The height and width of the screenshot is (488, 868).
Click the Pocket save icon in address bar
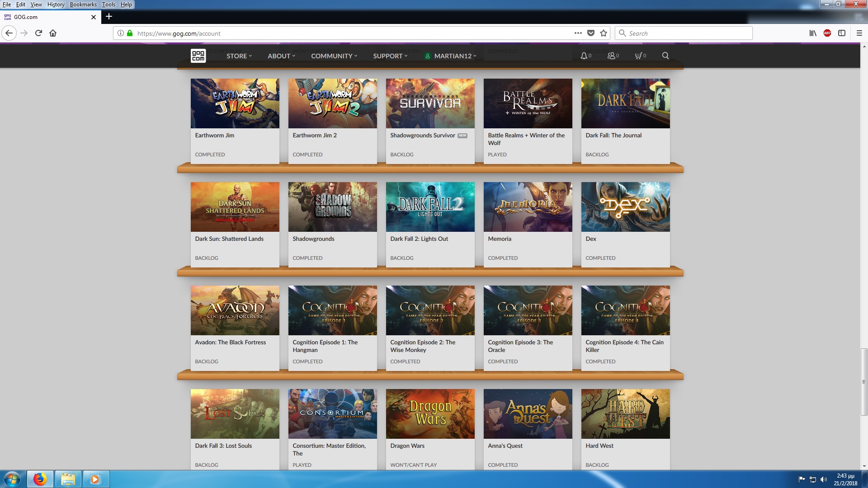[591, 33]
